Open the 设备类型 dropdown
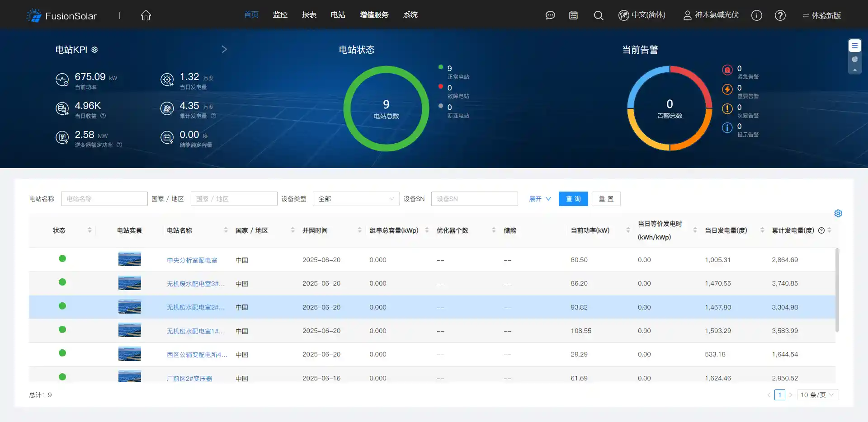 tap(356, 199)
